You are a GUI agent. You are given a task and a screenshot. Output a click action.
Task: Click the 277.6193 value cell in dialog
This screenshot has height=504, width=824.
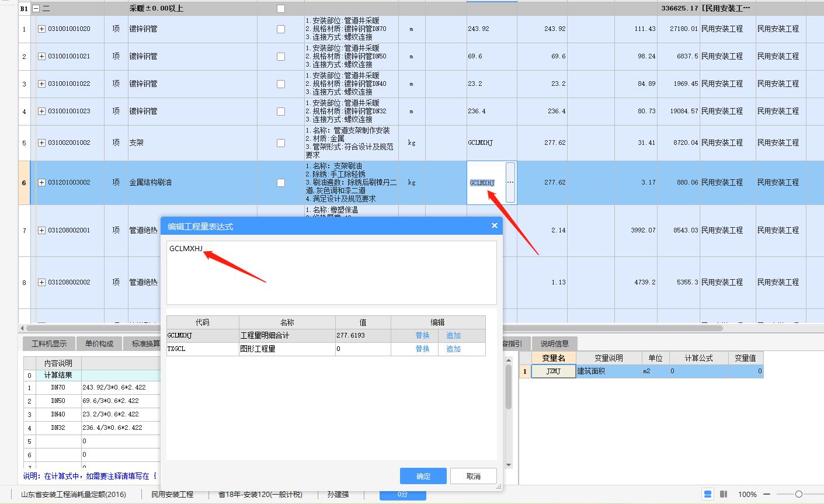pyautogui.click(x=363, y=336)
